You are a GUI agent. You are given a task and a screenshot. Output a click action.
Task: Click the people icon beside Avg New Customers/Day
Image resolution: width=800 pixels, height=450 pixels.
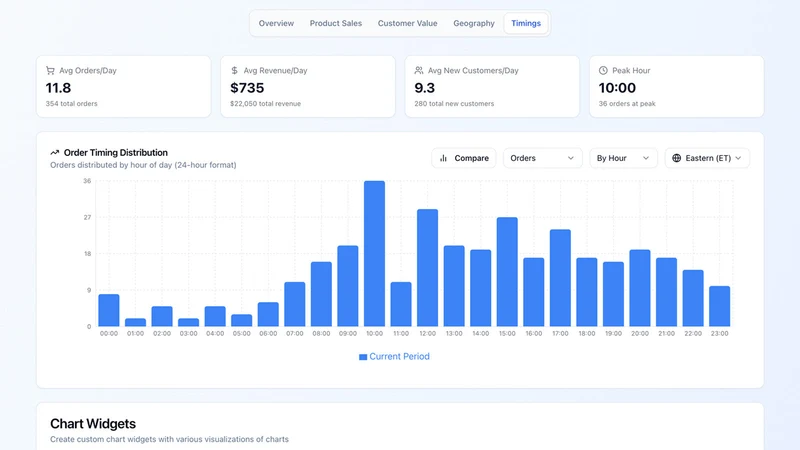[419, 70]
